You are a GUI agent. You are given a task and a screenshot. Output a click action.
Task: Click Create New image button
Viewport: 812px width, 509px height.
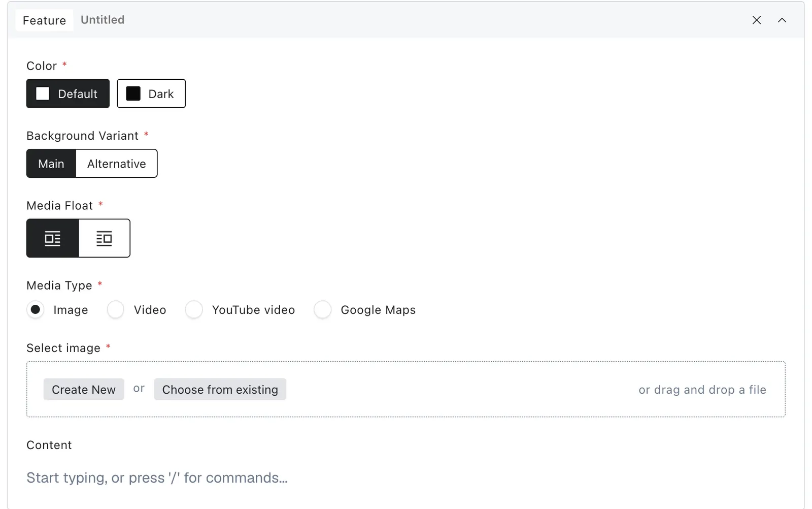coord(84,389)
